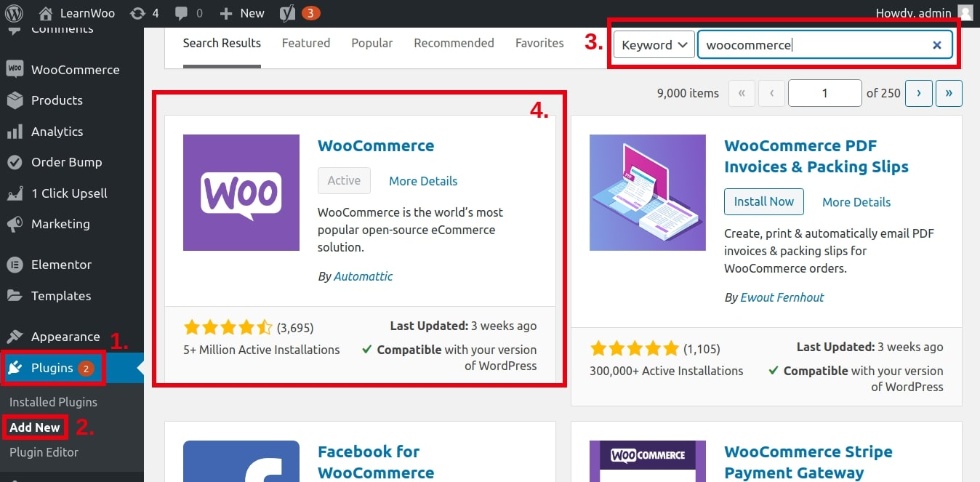Clear the search with the x button

tap(937, 45)
